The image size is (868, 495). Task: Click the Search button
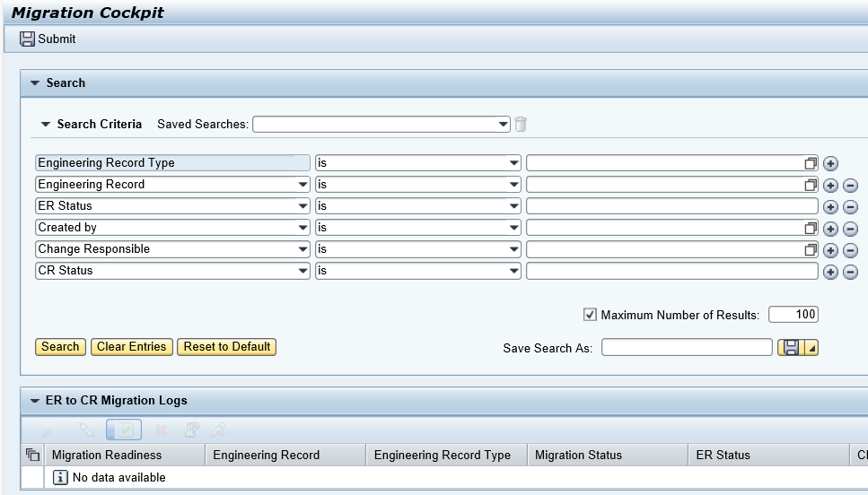60,347
